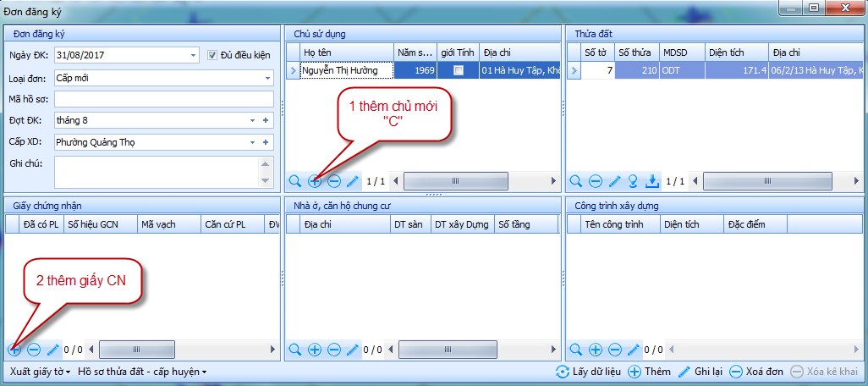Add new Đợt ĐK with plus button
The width and height of the screenshot is (868, 386).
click(x=266, y=120)
